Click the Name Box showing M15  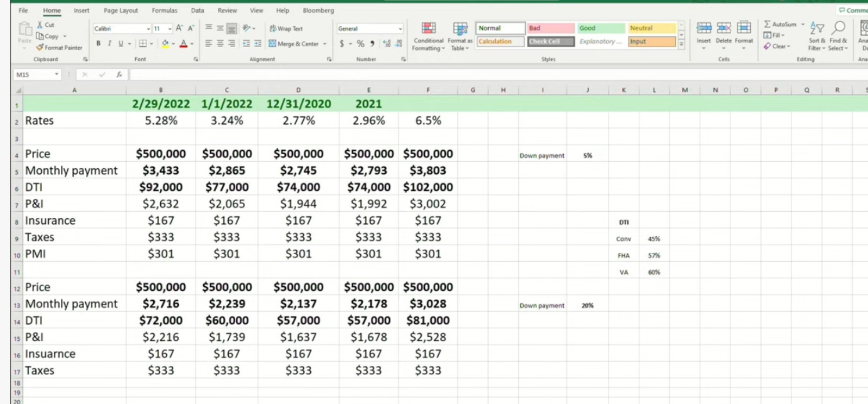(x=37, y=74)
